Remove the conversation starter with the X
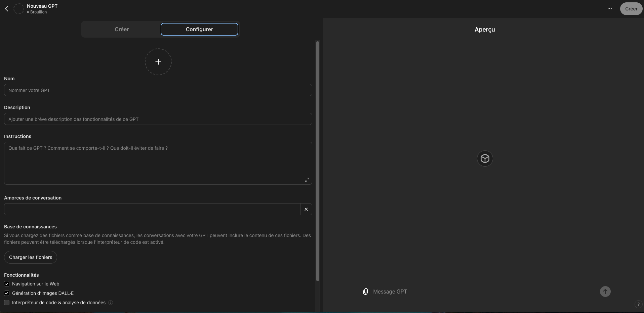Screen dimensions: 644x313 [306, 209]
